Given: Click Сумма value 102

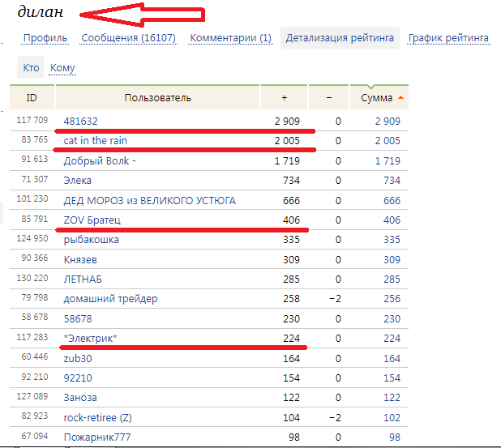Looking at the screenshot, I should tap(392, 418).
